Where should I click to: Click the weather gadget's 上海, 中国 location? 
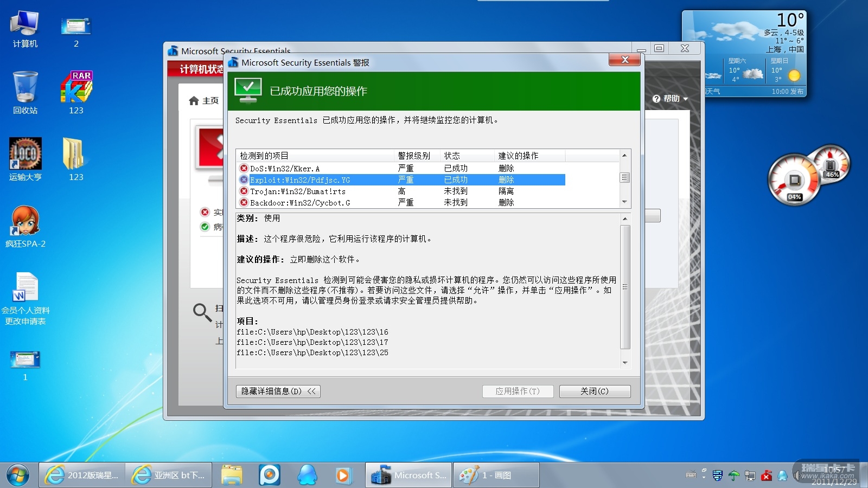tap(785, 49)
